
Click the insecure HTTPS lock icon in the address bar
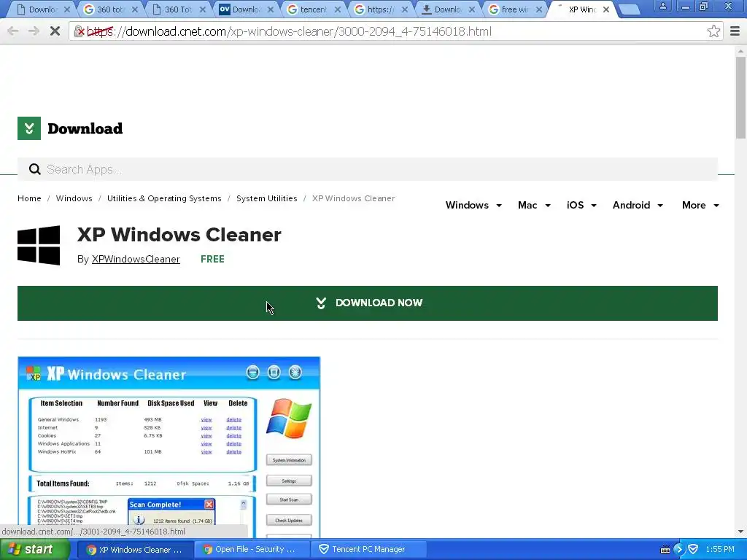pyautogui.click(x=80, y=31)
